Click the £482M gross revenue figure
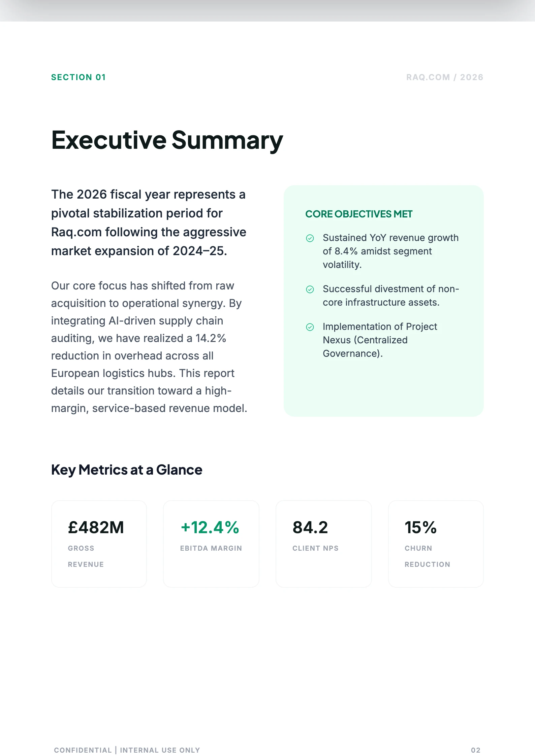This screenshot has height=756, width=535. click(x=96, y=527)
